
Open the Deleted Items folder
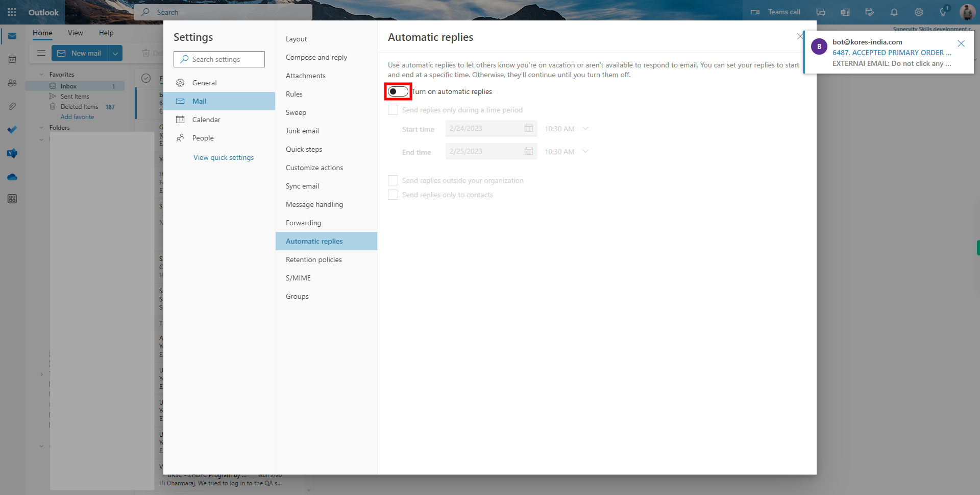tap(76, 107)
